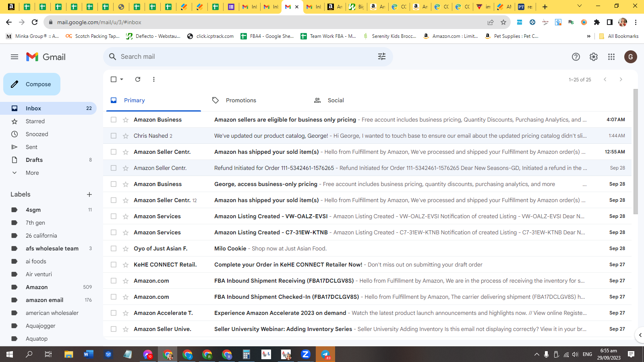
Task: Open the More options three-dot menu above the inbox
Action: click(154, 79)
